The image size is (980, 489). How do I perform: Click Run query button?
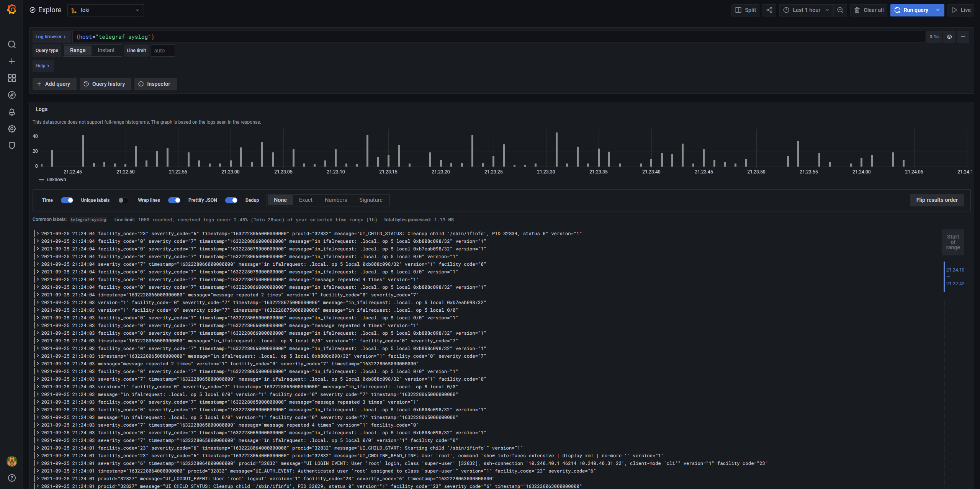point(911,10)
